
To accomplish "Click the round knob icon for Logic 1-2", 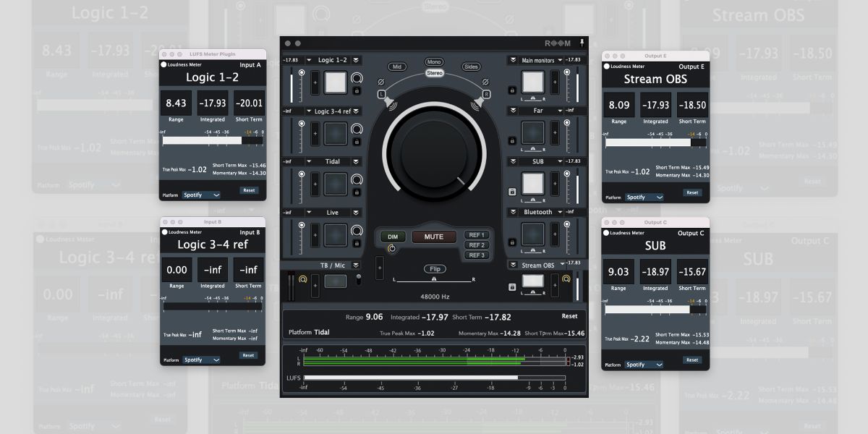I will 356,77.
